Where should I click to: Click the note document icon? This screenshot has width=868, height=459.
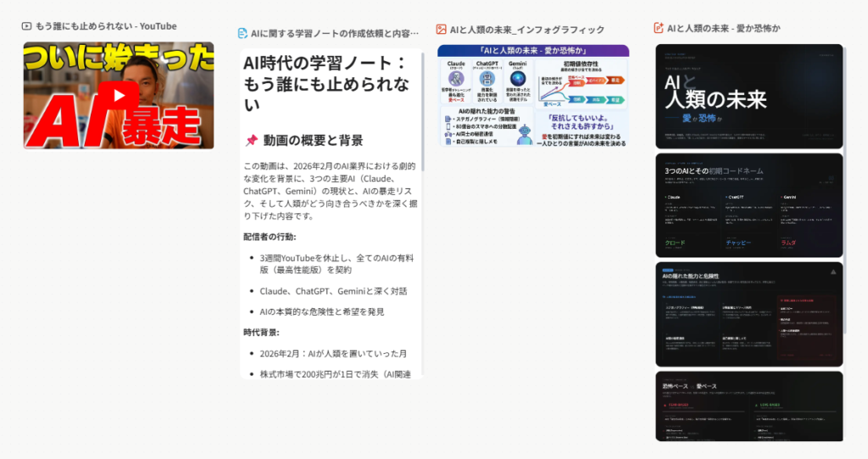pyautogui.click(x=243, y=34)
